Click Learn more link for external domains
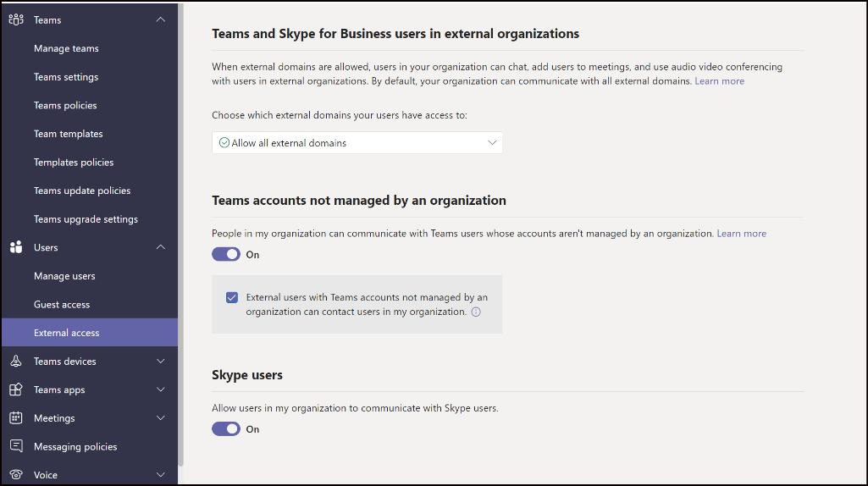Image resolution: width=868 pixels, height=486 pixels. pyautogui.click(x=719, y=81)
